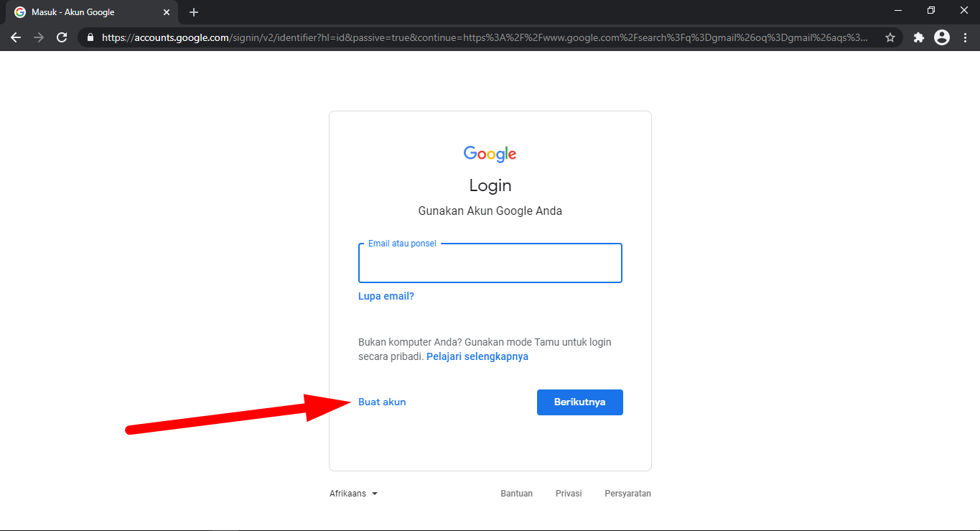Image resolution: width=980 pixels, height=531 pixels.
Task: Click the Email atau ponsel input field
Action: (x=490, y=263)
